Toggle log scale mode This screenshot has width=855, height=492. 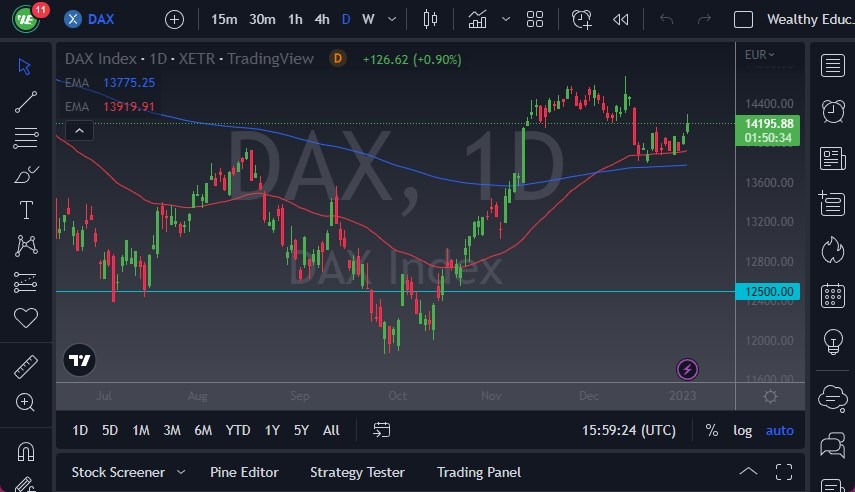742,430
